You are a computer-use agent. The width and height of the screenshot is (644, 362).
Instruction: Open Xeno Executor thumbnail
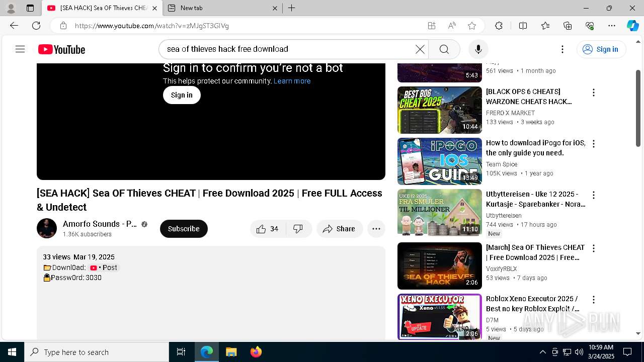click(440, 317)
